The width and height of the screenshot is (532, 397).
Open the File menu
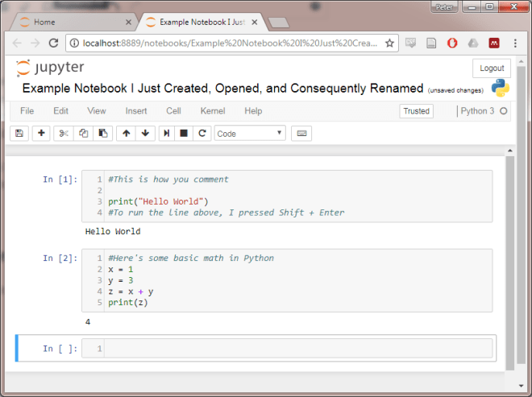pos(27,111)
